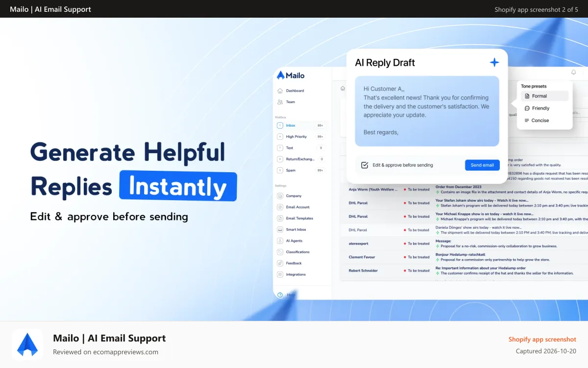Click 'Reviewed on ecomappreviews.com' text
Image resolution: width=588 pixels, height=368 pixels.
click(105, 352)
